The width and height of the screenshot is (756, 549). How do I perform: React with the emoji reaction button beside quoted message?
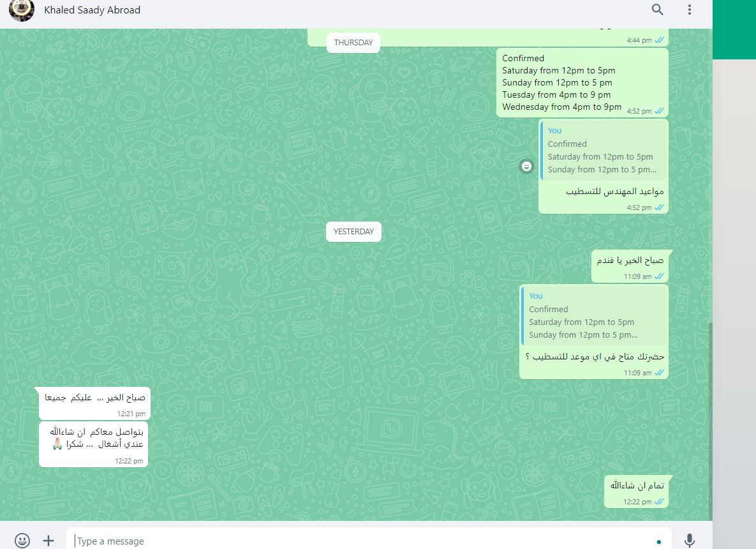(526, 166)
